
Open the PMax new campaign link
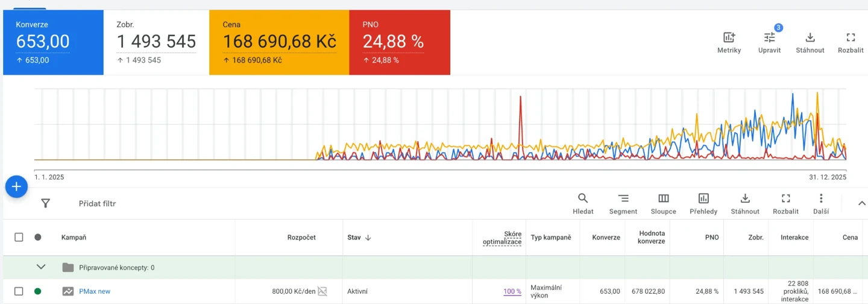tap(95, 291)
